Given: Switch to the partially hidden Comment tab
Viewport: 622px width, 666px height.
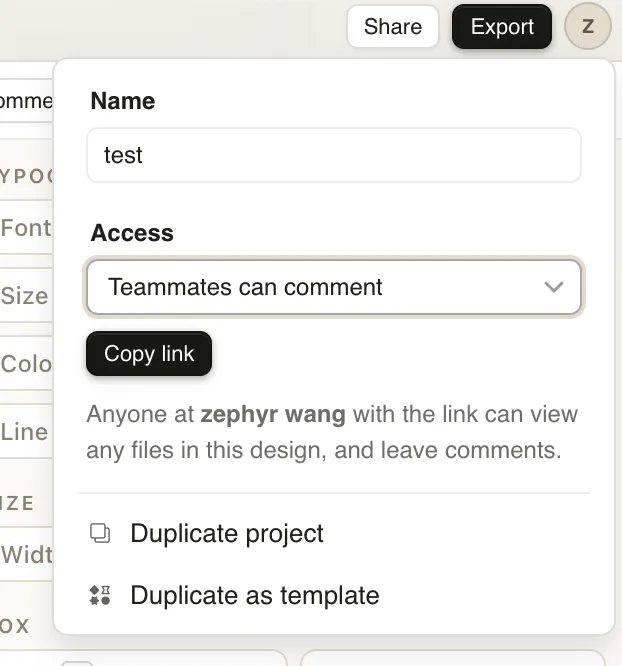Looking at the screenshot, I should tap(26, 101).
